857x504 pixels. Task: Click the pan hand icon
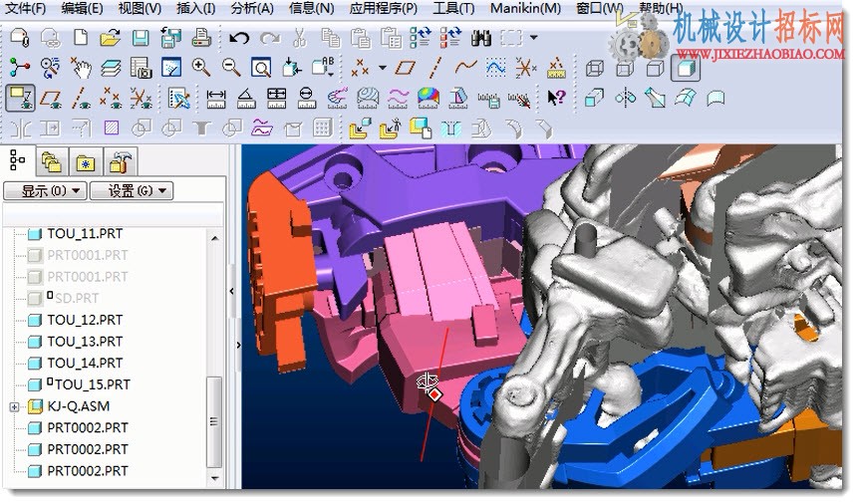pos(81,68)
